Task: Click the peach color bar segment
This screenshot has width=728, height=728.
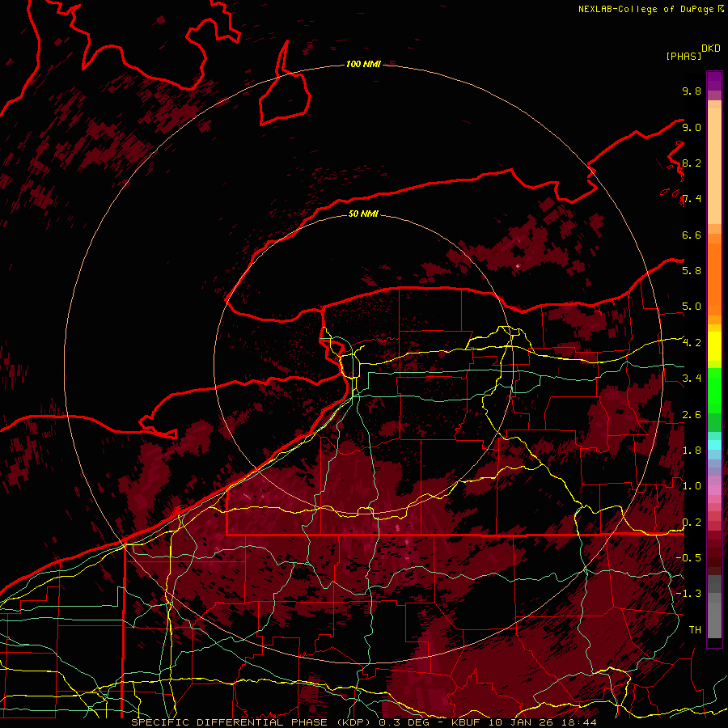Action: [714, 166]
